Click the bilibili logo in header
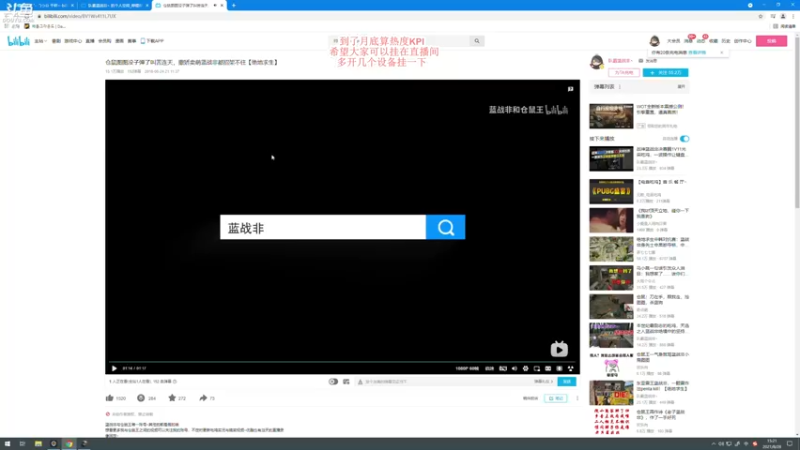 click(x=18, y=41)
